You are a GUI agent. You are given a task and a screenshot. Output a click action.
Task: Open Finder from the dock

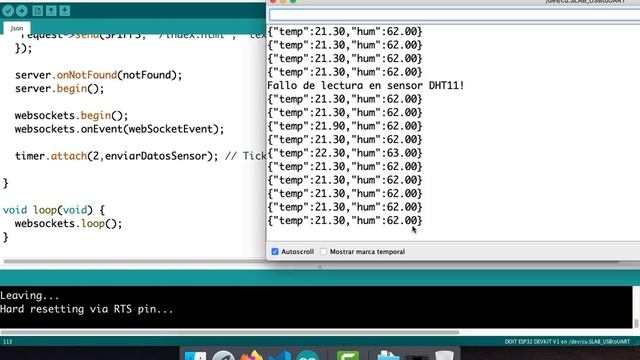tap(196, 355)
